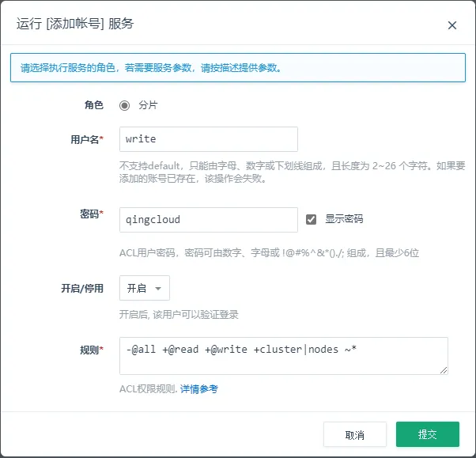Click the 规则 field label
476x458 pixels.
(92, 350)
